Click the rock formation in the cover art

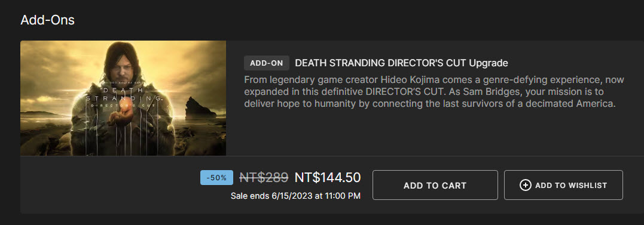(200, 109)
